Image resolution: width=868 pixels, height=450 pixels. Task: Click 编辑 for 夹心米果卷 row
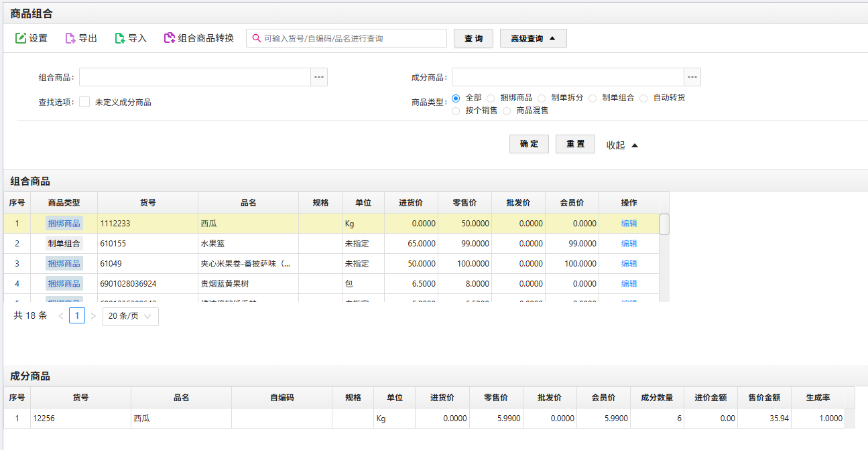click(629, 264)
